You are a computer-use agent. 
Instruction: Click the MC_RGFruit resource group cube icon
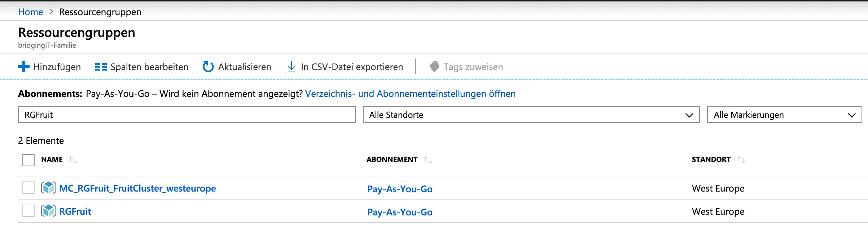tap(48, 188)
